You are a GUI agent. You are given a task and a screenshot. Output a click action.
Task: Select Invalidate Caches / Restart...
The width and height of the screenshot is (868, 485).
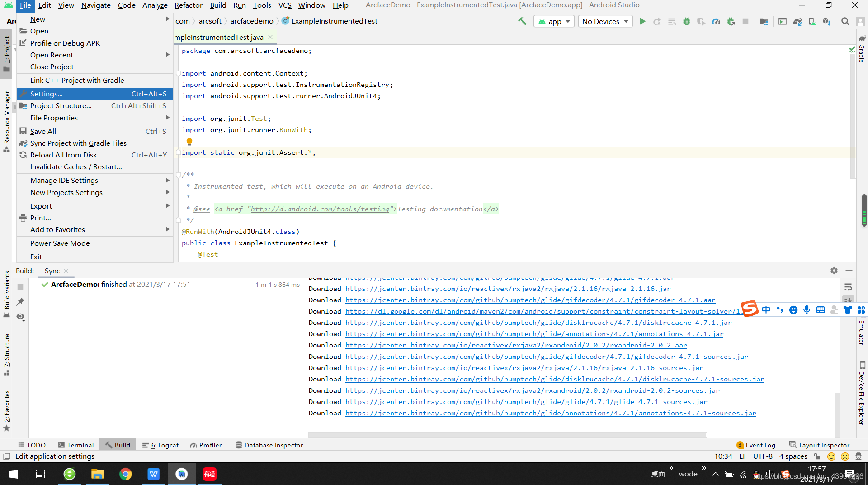[95, 166]
